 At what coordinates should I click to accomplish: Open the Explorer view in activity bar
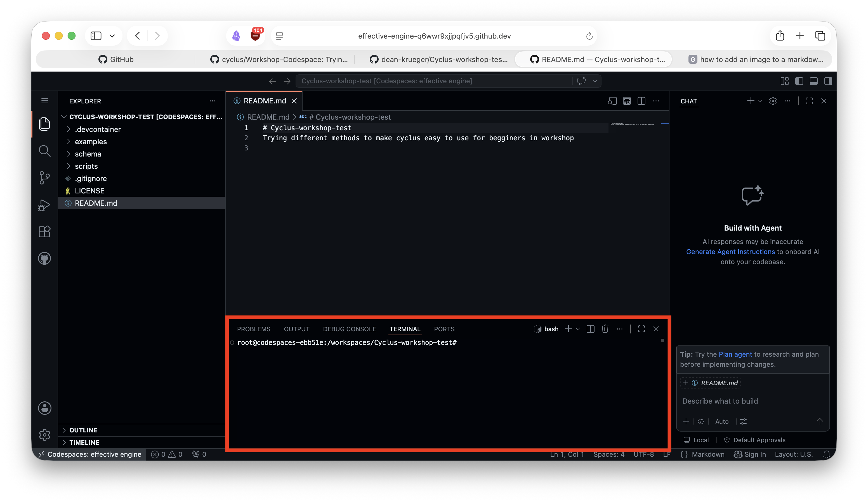click(44, 124)
